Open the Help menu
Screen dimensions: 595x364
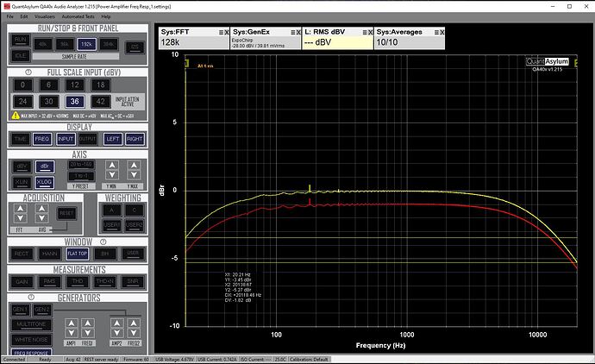(106, 16)
